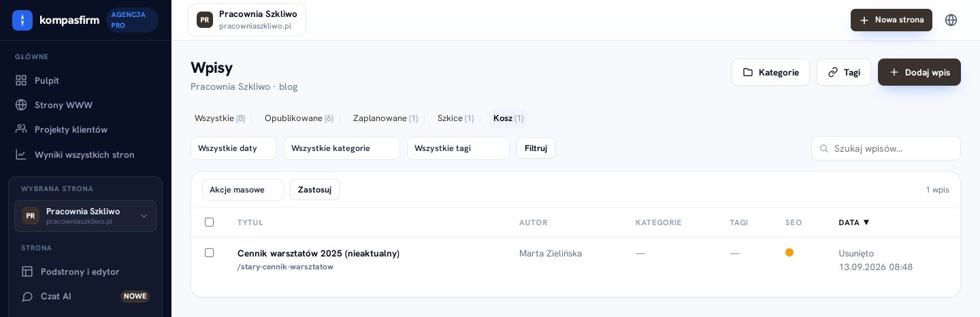Click the Autor column header
The width and height of the screenshot is (980, 317).
tap(534, 222)
